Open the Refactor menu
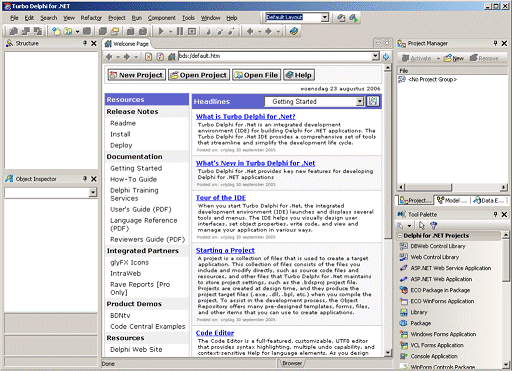The image size is (512, 371). (91, 18)
